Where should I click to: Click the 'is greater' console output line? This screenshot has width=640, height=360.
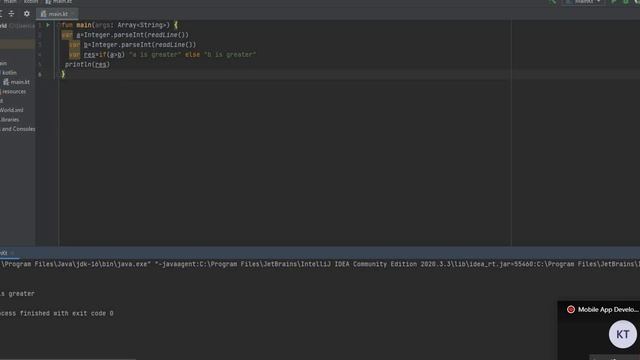17,293
